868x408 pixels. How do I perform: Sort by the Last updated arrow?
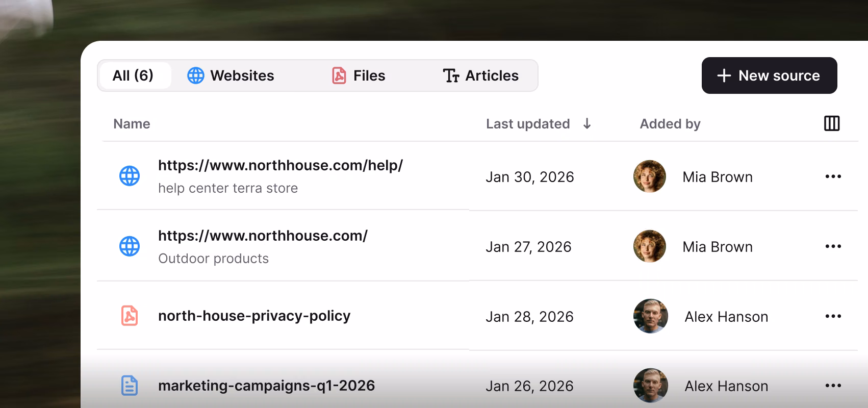pos(587,123)
